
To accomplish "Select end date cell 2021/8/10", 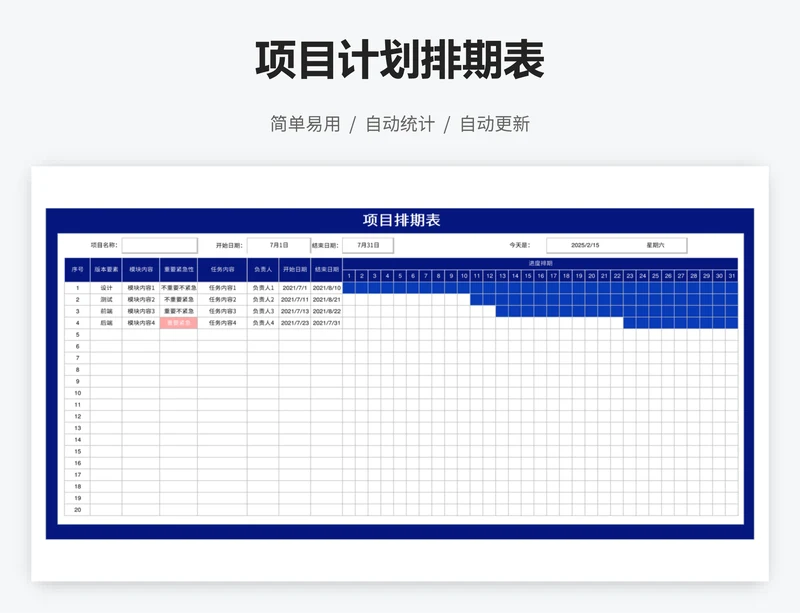I will (x=327, y=288).
